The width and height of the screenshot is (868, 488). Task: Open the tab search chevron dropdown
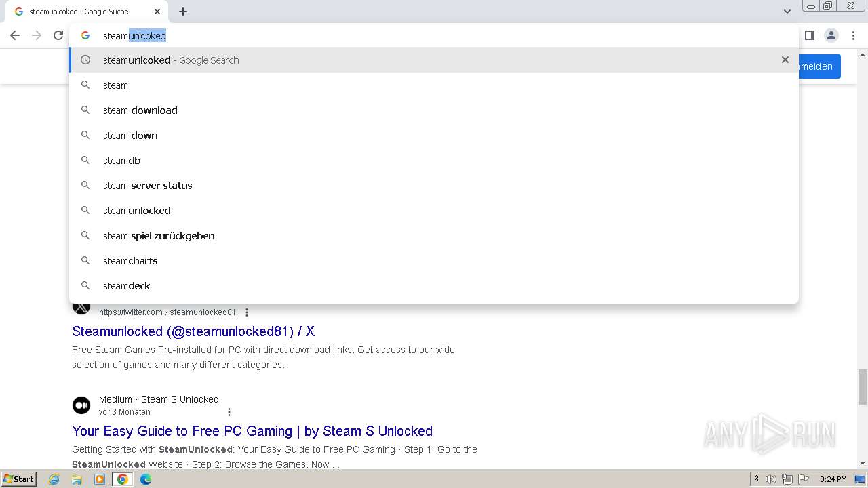(787, 12)
